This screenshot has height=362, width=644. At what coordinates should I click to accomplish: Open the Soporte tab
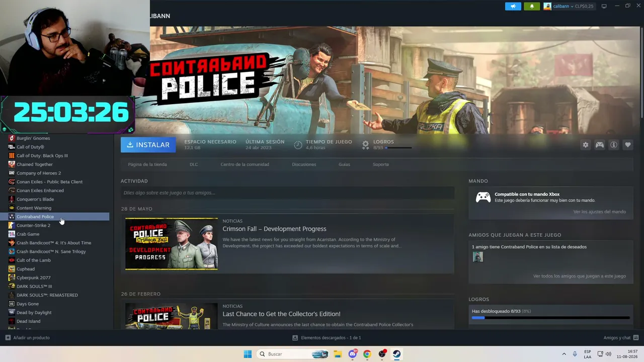(381, 164)
